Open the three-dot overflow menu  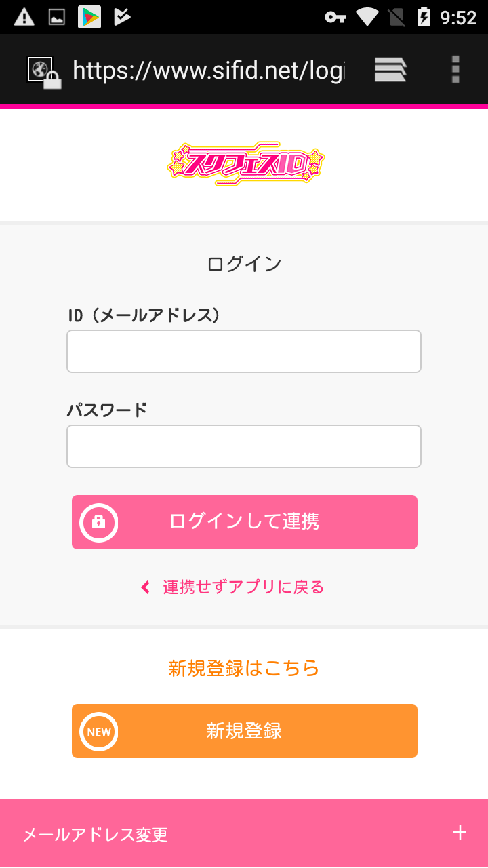point(455,70)
